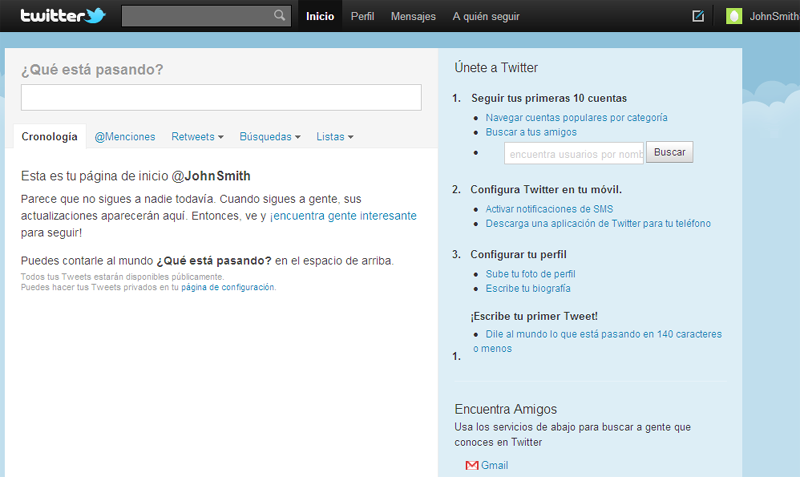Click Activar notificaciones de SMS

tap(549, 209)
